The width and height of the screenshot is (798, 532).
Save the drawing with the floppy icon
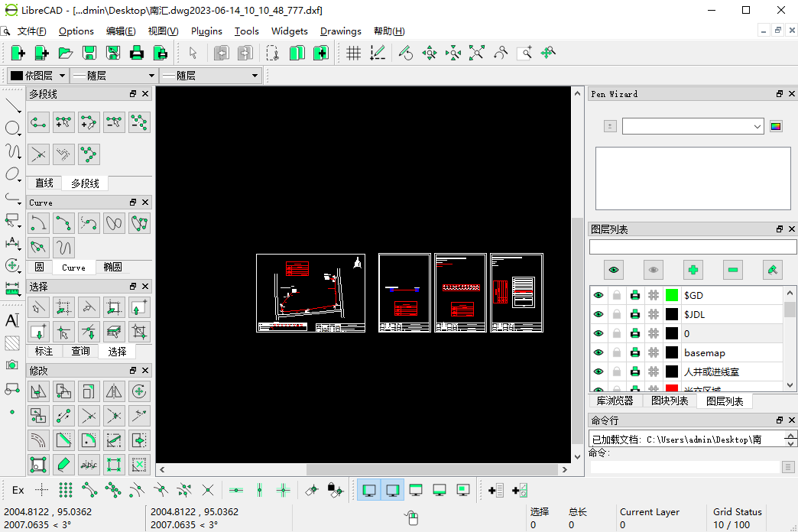(x=89, y=53)
